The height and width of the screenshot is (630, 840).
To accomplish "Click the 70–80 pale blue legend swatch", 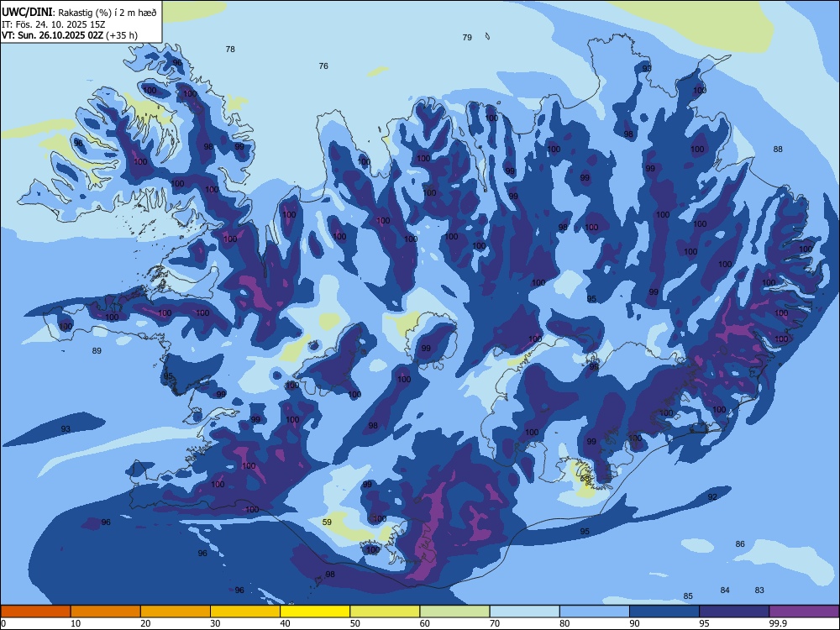I will pos(524,612).
